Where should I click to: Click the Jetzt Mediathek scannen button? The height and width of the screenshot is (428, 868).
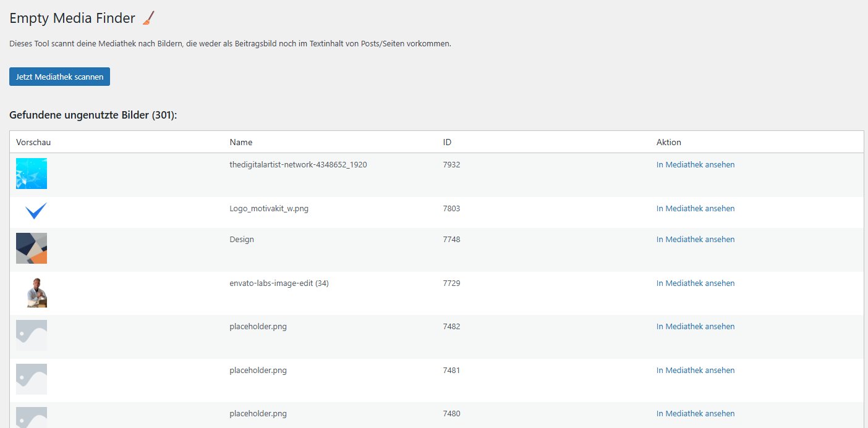(x=59, y=77)
